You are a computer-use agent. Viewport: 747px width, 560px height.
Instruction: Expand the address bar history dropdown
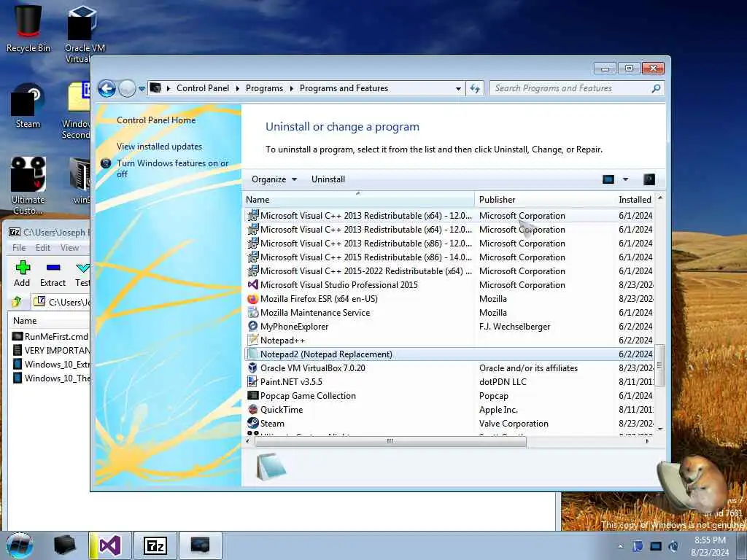pos(458,88)
